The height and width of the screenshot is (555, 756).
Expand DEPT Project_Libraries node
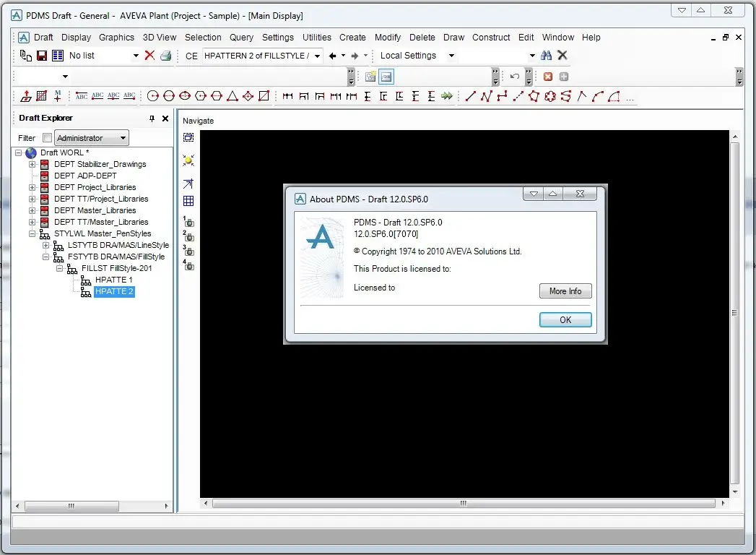[x=32, y=187]
